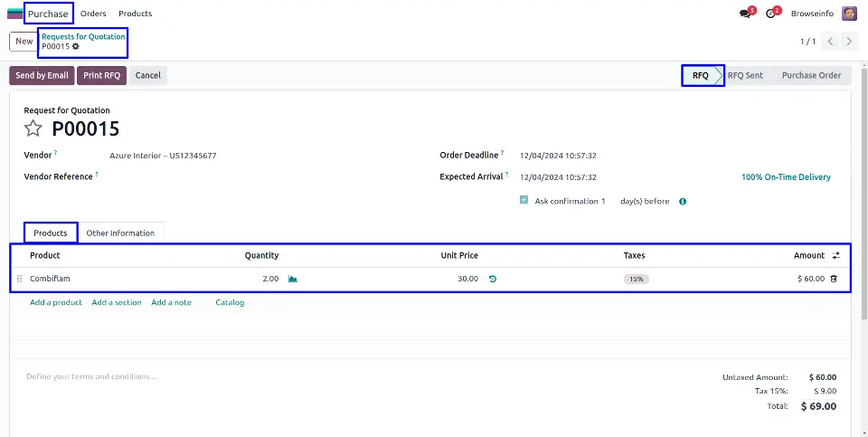Select the RFQ Sent status stage
868x437 pixels.
[x=745, y=75]
